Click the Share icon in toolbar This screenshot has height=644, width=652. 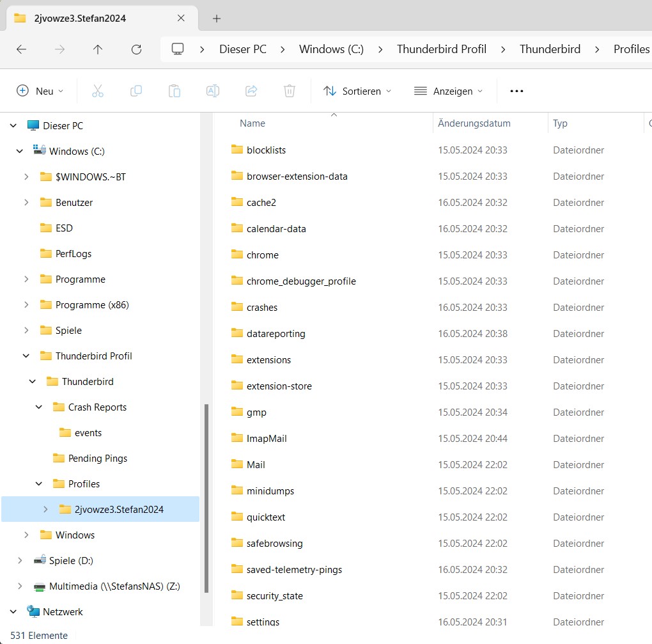click(251, 91)
